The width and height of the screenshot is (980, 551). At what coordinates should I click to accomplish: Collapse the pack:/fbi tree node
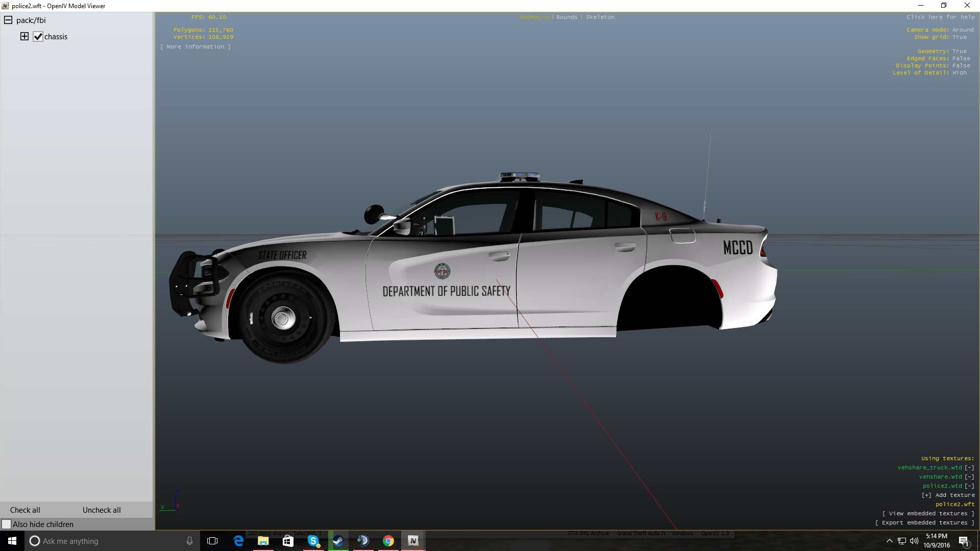point(8,20)
